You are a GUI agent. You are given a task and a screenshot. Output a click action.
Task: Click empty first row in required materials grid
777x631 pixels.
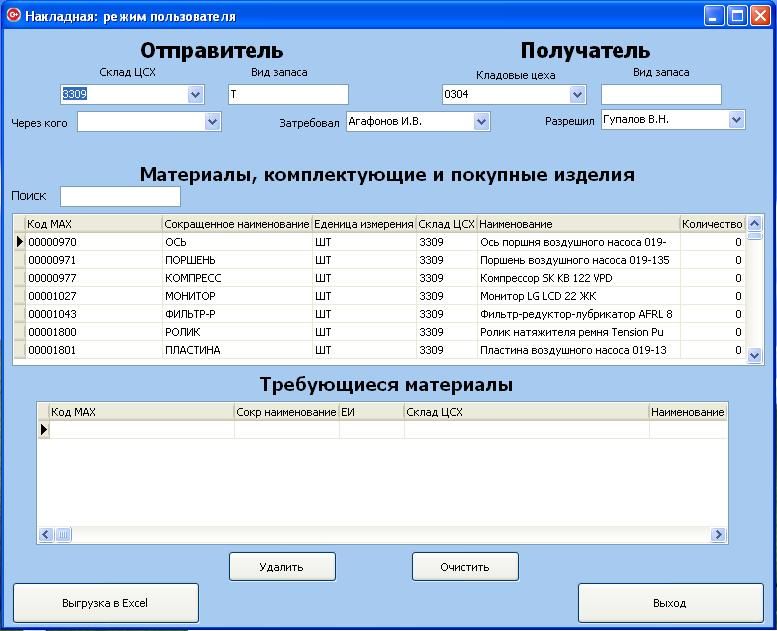tap(383, 430)
